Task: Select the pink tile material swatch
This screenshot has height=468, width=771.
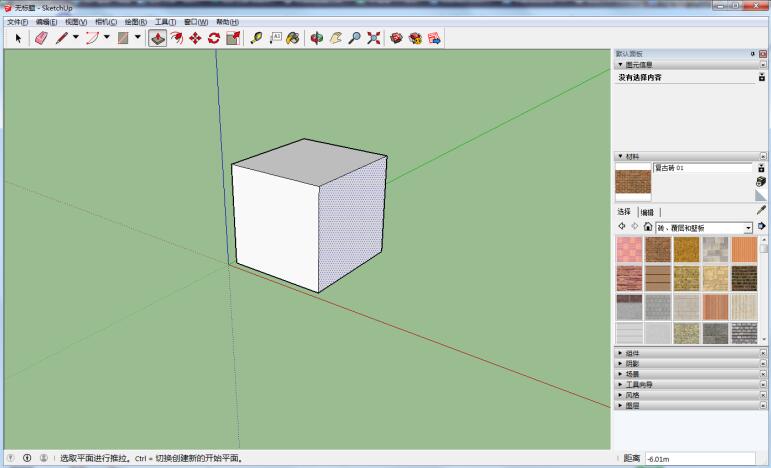Action: coord(629,249)
